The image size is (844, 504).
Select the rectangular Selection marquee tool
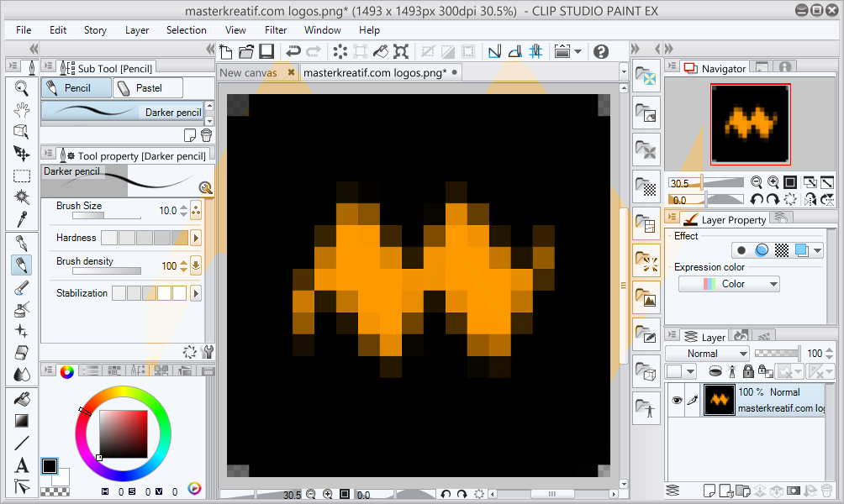[22, 176]
